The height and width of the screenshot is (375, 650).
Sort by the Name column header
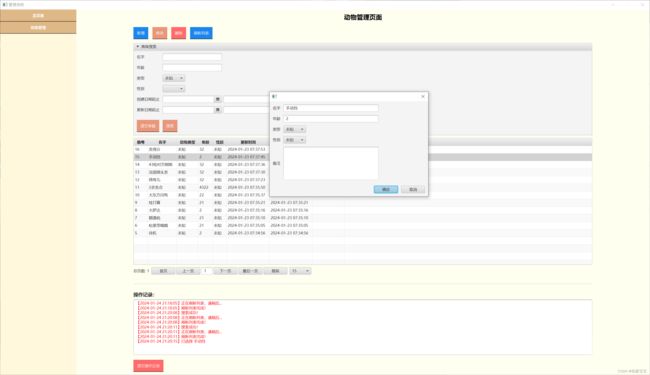pos(162,142)
